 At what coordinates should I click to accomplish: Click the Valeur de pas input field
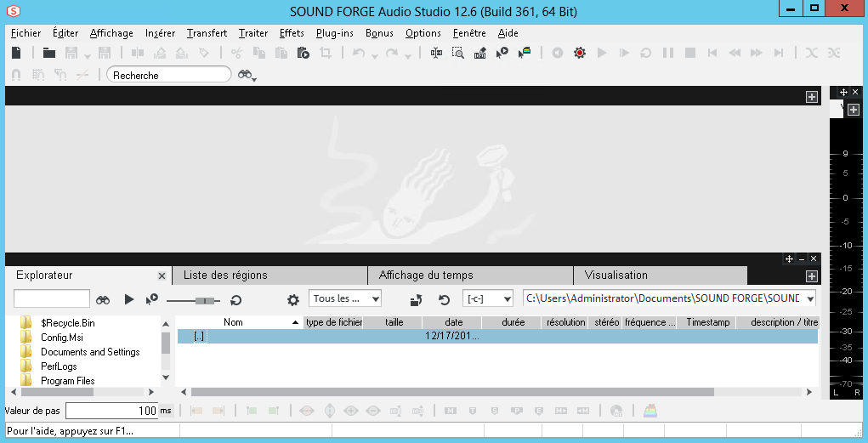112,411
